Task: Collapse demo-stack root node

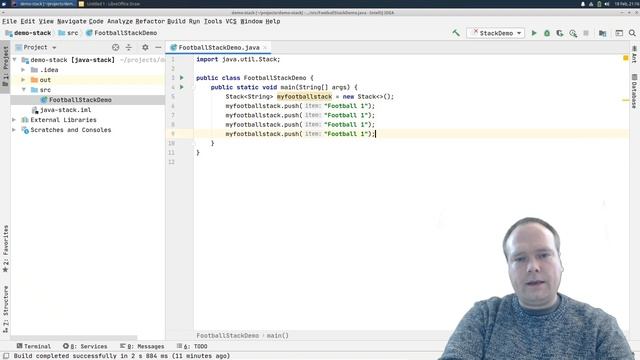Action: click(x=15, y=60)
